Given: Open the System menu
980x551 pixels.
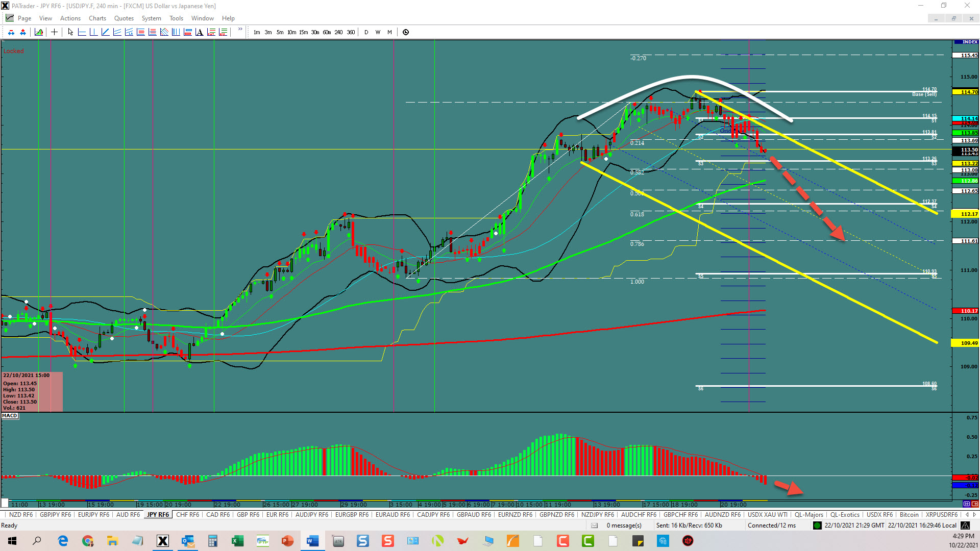Looking at the screenshot, I should click(x=151, y=18).
